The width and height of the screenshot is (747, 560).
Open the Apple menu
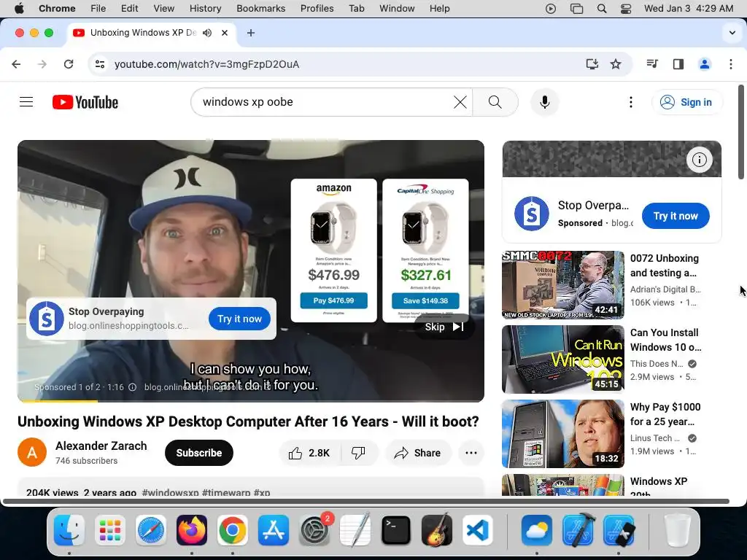point(20,9)
